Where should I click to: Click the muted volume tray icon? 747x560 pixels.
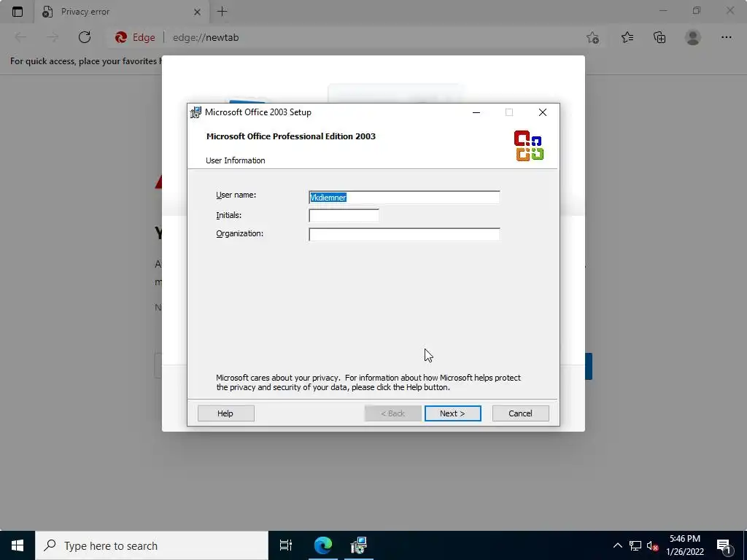coord(653,545)
